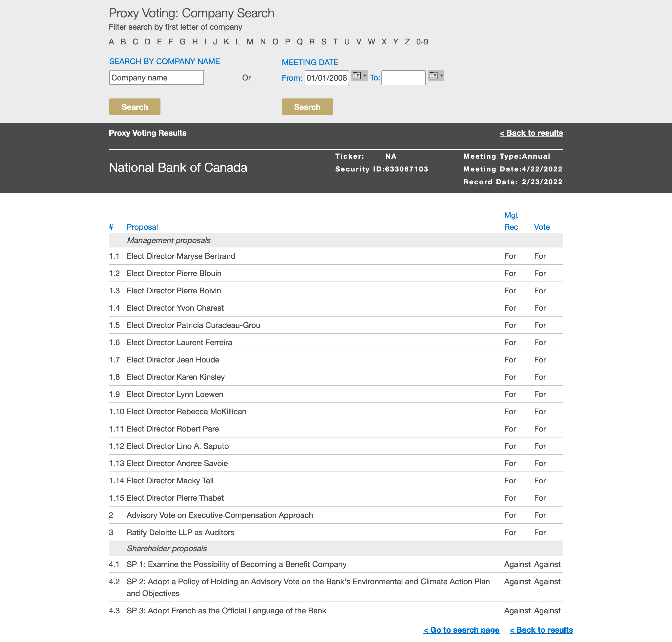Open the From date calendar icon

(356, 76)
